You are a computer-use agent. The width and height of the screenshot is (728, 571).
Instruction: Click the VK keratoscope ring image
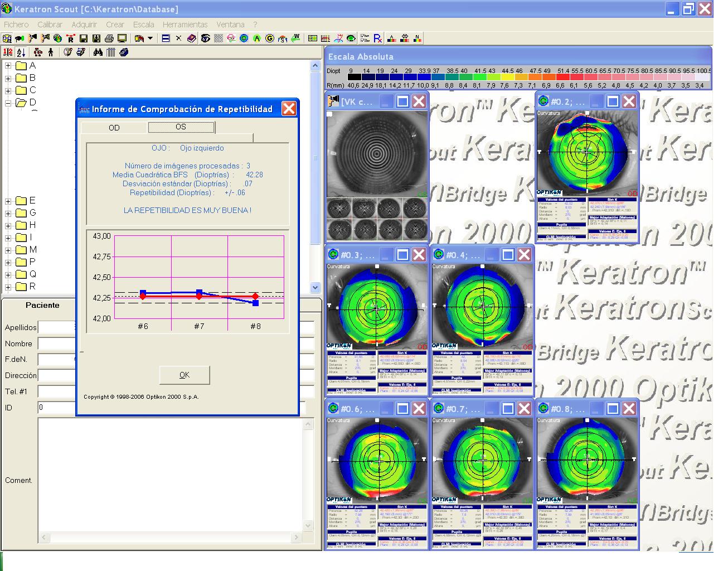[x=377, y=153]
